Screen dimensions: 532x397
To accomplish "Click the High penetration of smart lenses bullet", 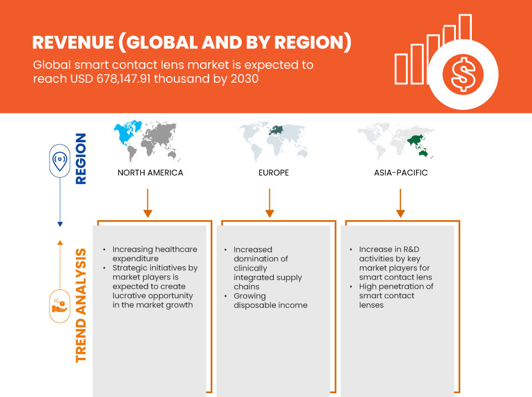I will pos(396,296).
